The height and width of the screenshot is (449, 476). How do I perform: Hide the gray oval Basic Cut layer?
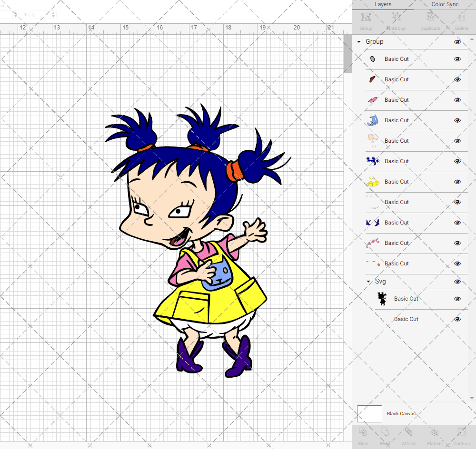(x=457, y=59)
